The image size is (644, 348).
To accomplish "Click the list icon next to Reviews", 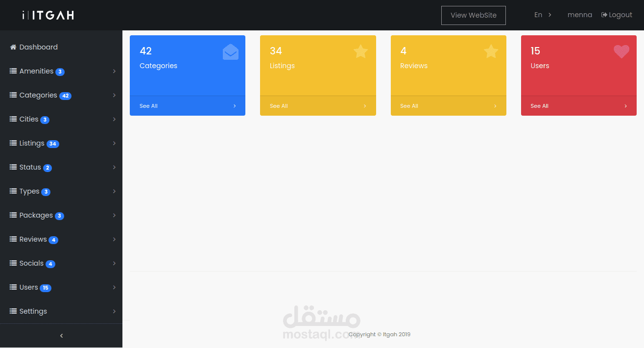I will click(13, 239).
